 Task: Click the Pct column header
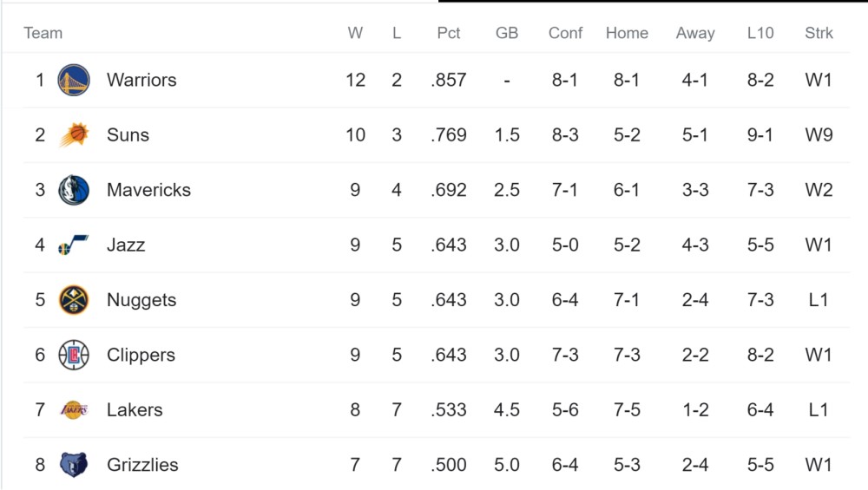(x=449, y=33)
